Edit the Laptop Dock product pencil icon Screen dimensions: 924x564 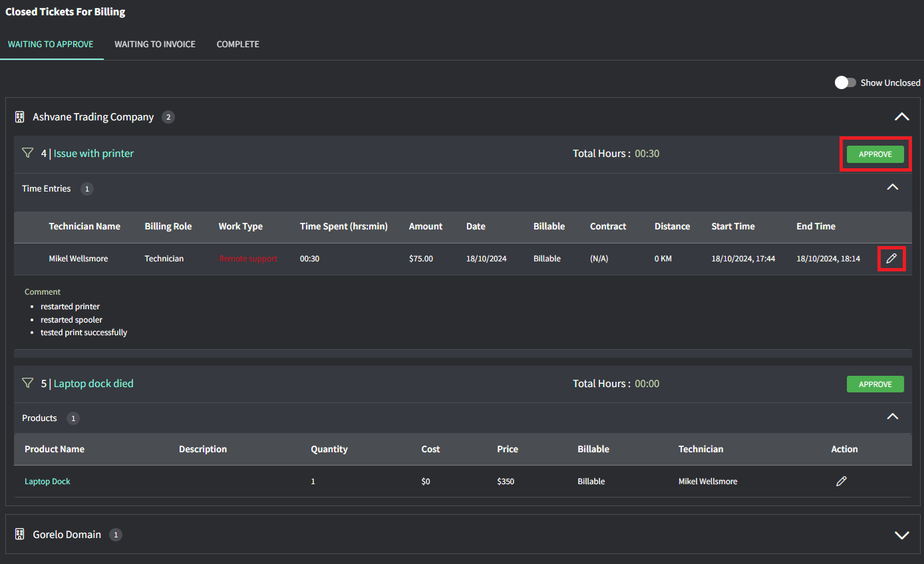tap(842, 481)
